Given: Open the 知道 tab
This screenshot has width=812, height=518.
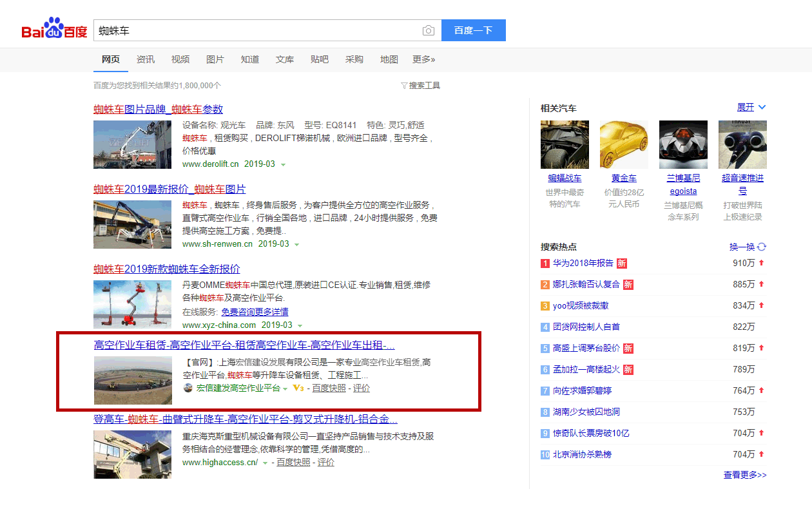Looking at the screenshot, I should [x=250, y=59].
